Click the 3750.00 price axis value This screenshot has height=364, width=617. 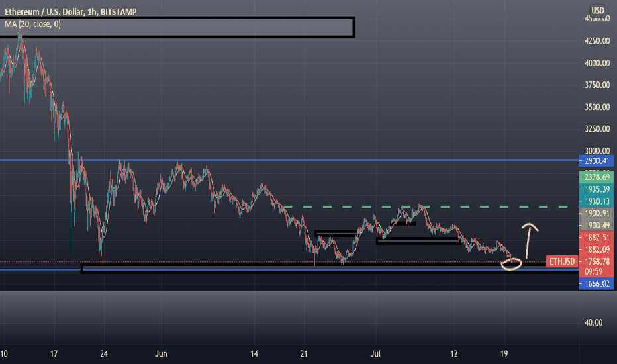[x=597, y=85]
